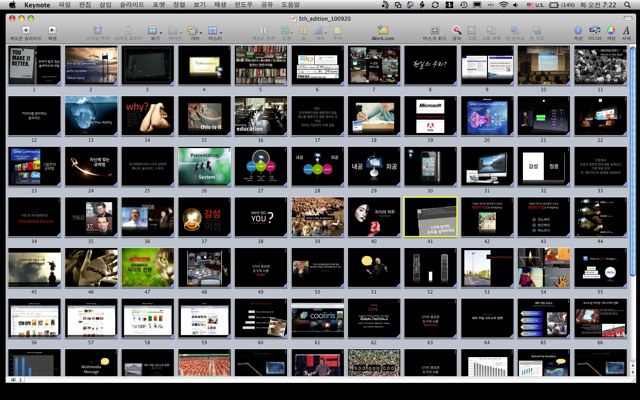This screenshot has height=400, width=640.
Task: Open the 포맷 (Format) menu
Action: point(159,5)
